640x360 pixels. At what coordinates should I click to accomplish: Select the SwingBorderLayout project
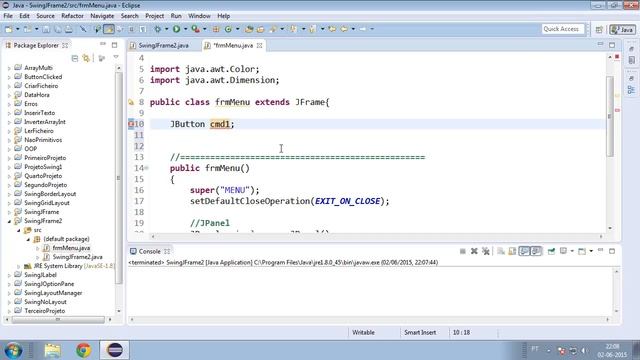50,194
